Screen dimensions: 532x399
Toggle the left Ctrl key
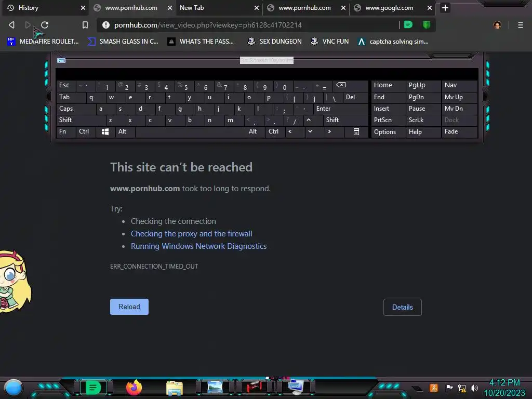pos(86,131)
